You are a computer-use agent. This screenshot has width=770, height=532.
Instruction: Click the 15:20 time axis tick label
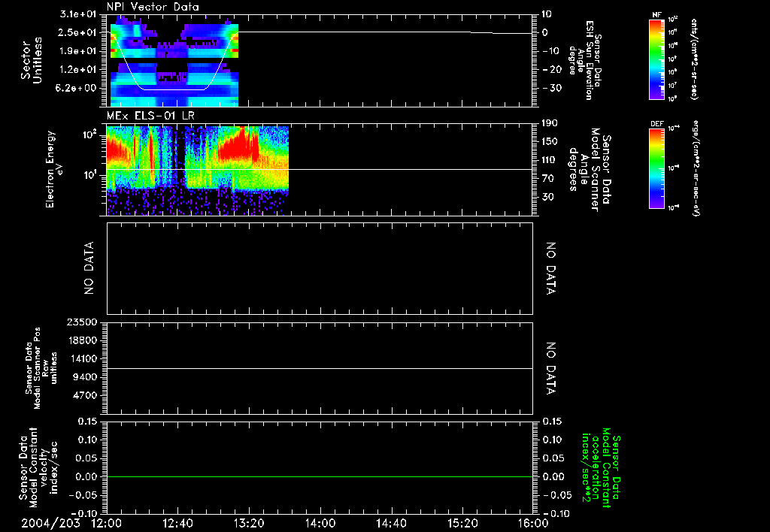tap(462, 523)
